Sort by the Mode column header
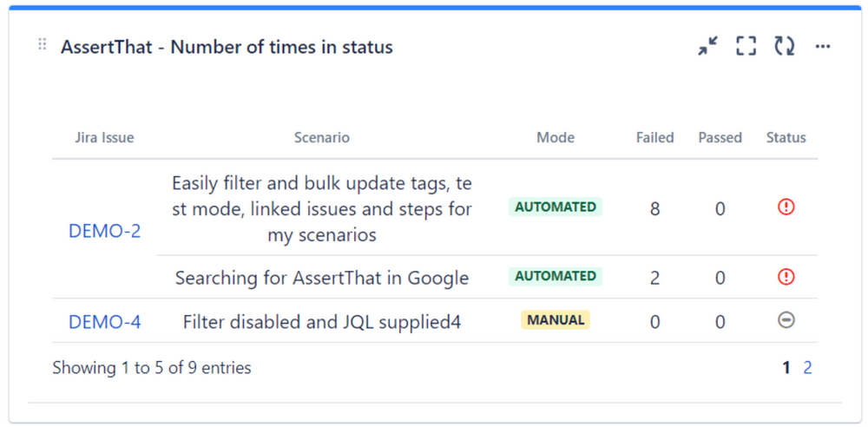868x427 pixels. pos(556,137)
